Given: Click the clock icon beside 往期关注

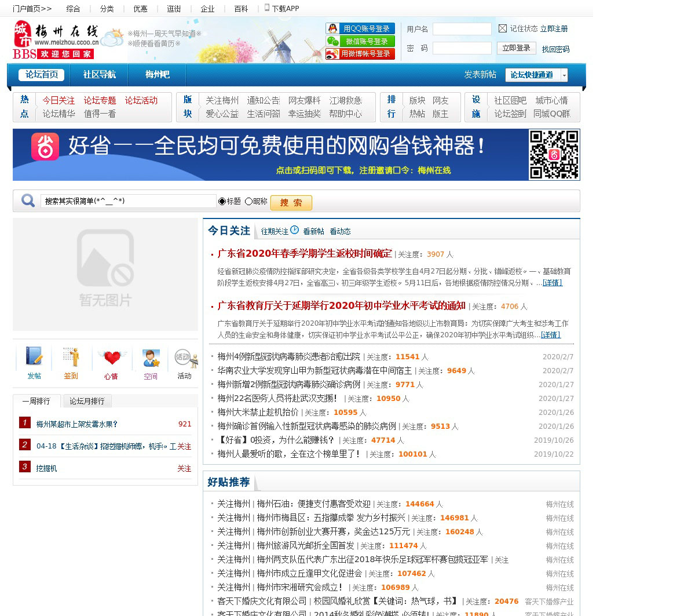Looking at the screenshot, I should [x=295, y=230].
